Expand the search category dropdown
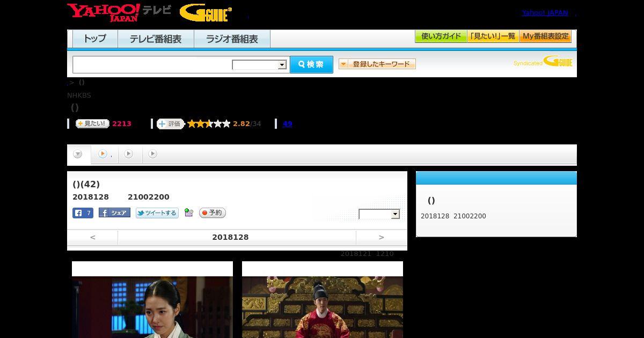 pos(260,65)
